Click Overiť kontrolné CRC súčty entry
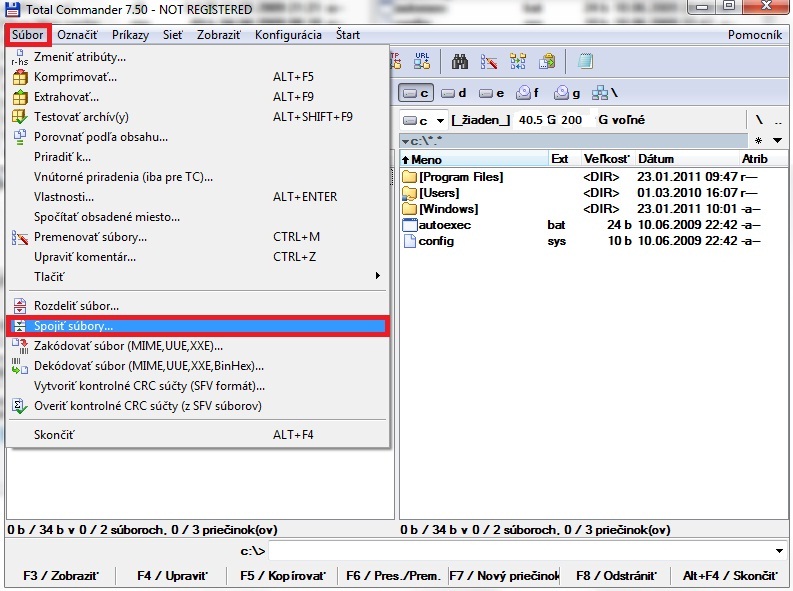The width and height of the screenshot is (793, 591). click(197, 406)
